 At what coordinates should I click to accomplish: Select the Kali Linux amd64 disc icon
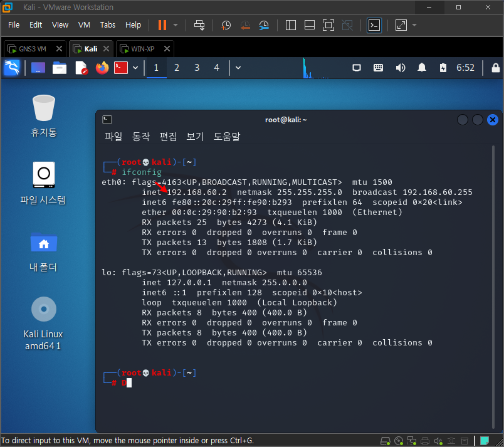coord(43,323)
